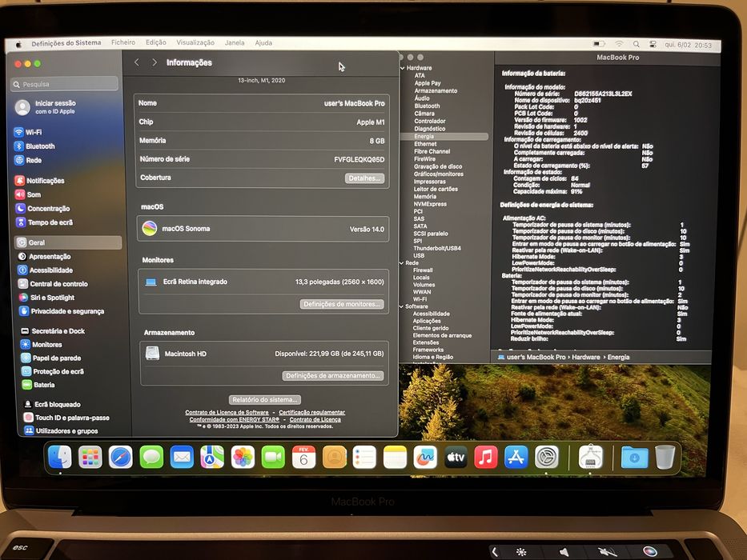Collapse the Rede tree section

[x=402, y=263]
